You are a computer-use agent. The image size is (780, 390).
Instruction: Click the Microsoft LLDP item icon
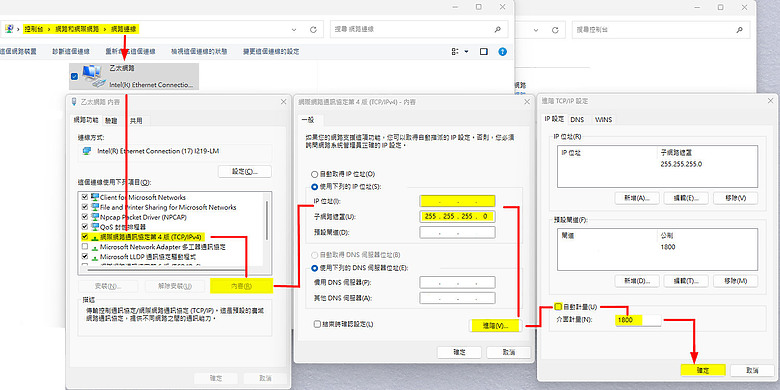(95, 257)
